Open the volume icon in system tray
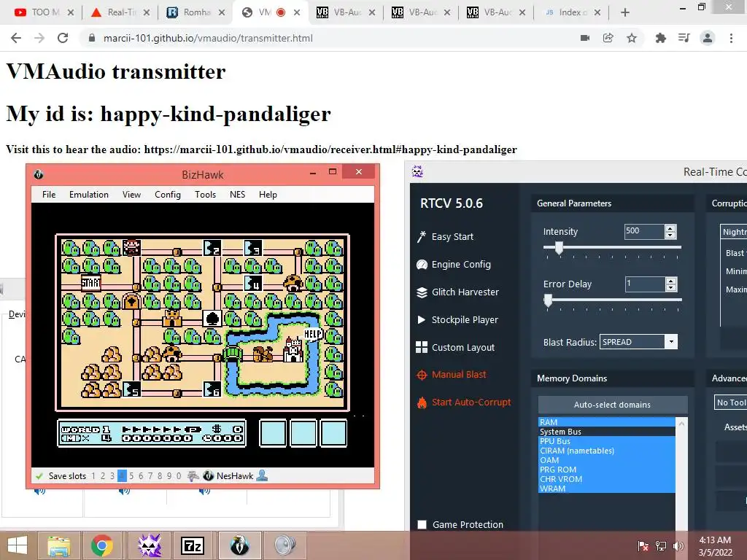This screenshot has height=560, width=747. [x=678, y=545]
